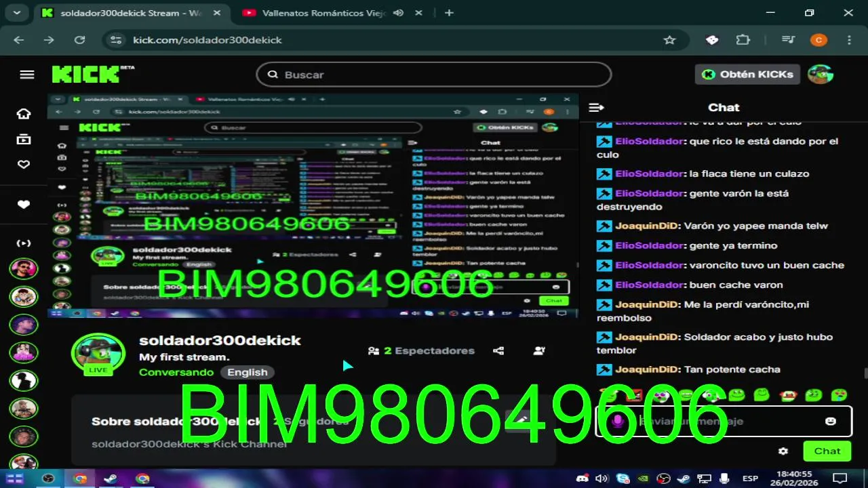Screen dimensions: 868x488
Task: Go to Kick home via sidebar icon
Action: [24, 113]
